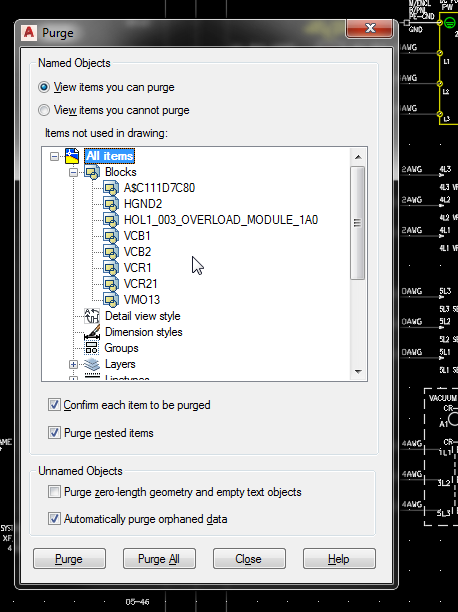Image resolution: width=458 pixels, height=612 pixels.
Task: Select Dimension styles entry
Action: (144, 332)
